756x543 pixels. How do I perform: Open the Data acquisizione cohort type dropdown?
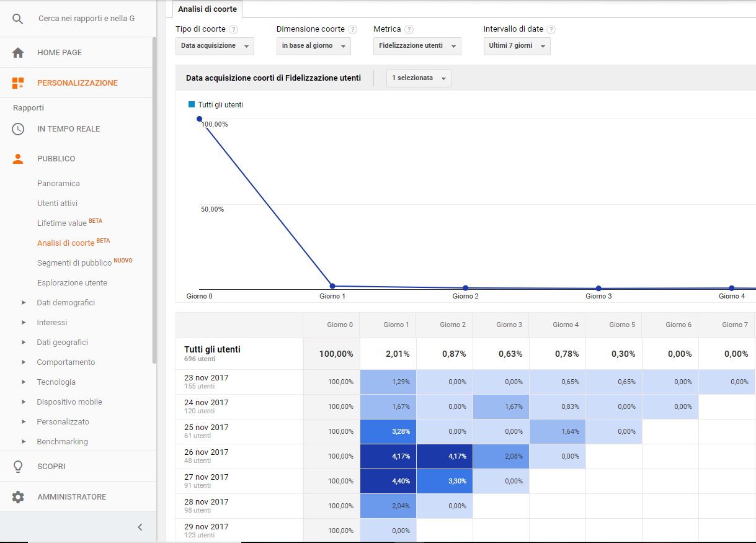pos(214,46)
